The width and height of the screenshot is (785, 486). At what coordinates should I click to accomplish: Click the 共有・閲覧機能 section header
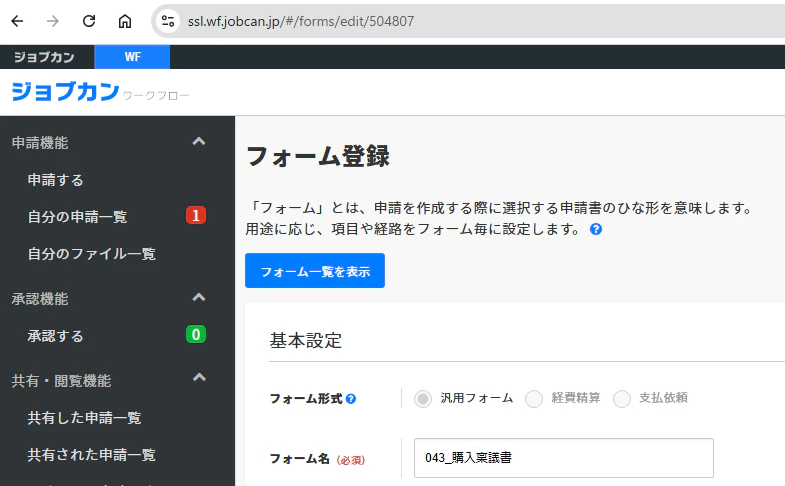pos(61,381)
